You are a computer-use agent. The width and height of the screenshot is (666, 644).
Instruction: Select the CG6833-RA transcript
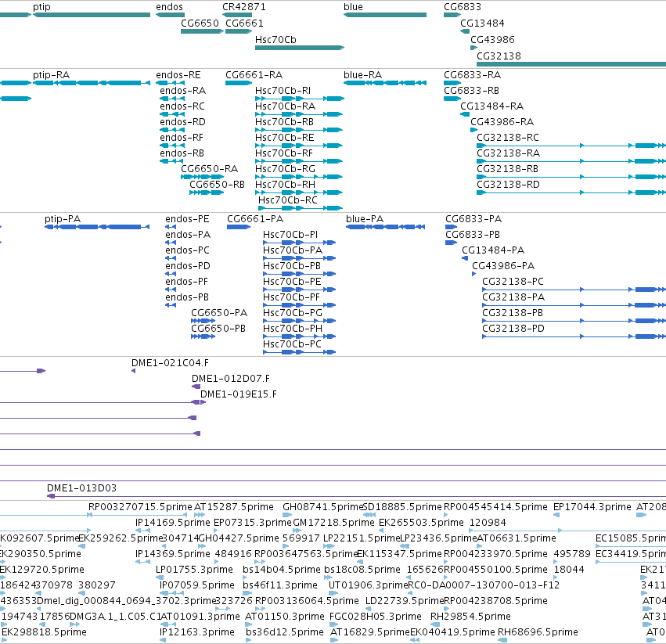click(452, 83)
